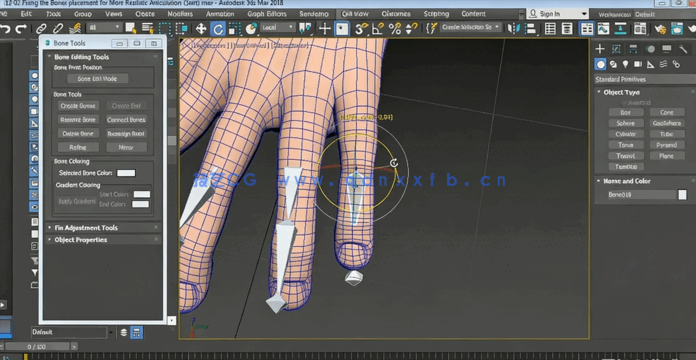696x360 pixels.
Task: Select the Shapes category icon
Action: (613, 64)
